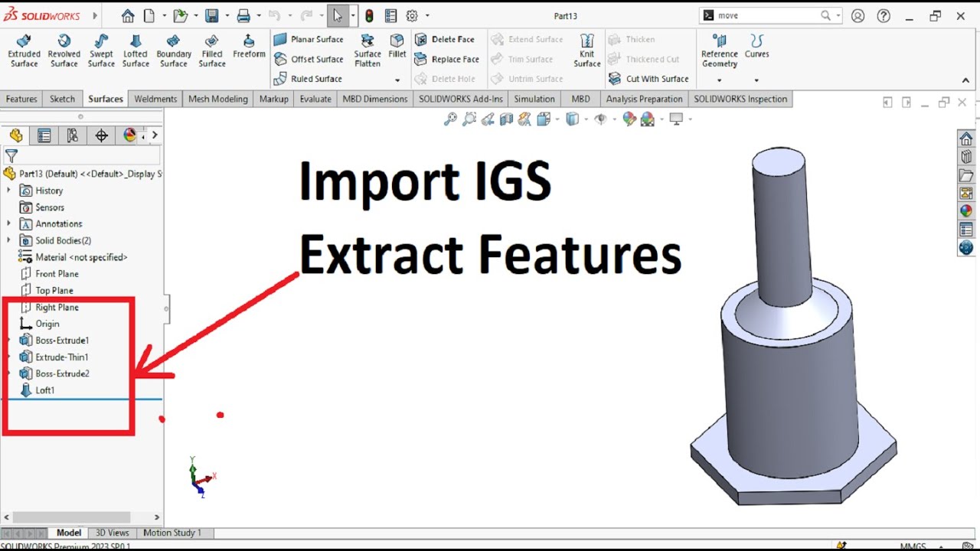980x551 pixels.
Task: Expand the Annotations tree node
Action: [x=9, y=223]
